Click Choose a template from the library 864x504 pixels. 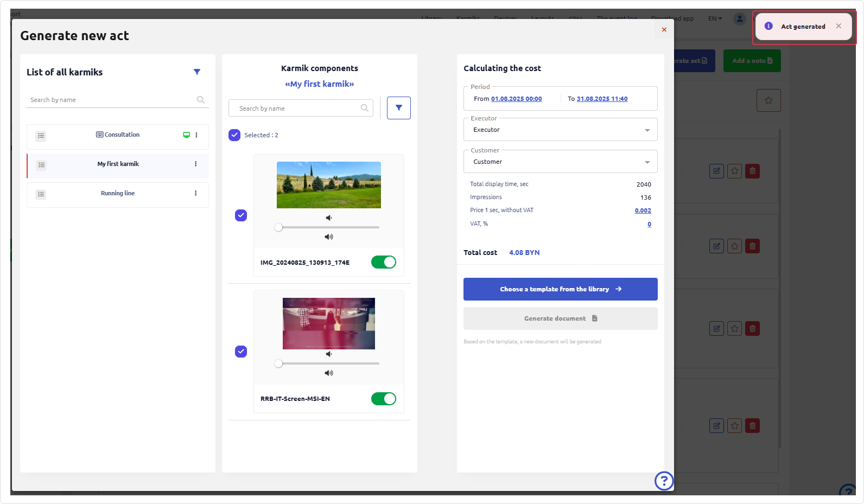(x=560, y=289)
